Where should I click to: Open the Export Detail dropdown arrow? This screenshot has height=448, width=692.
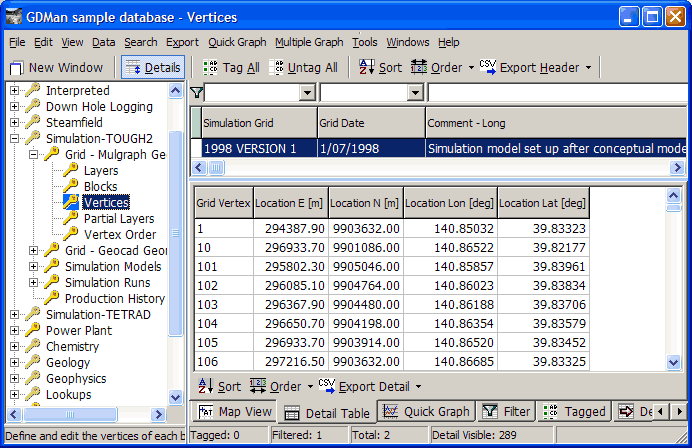(418, 387)
